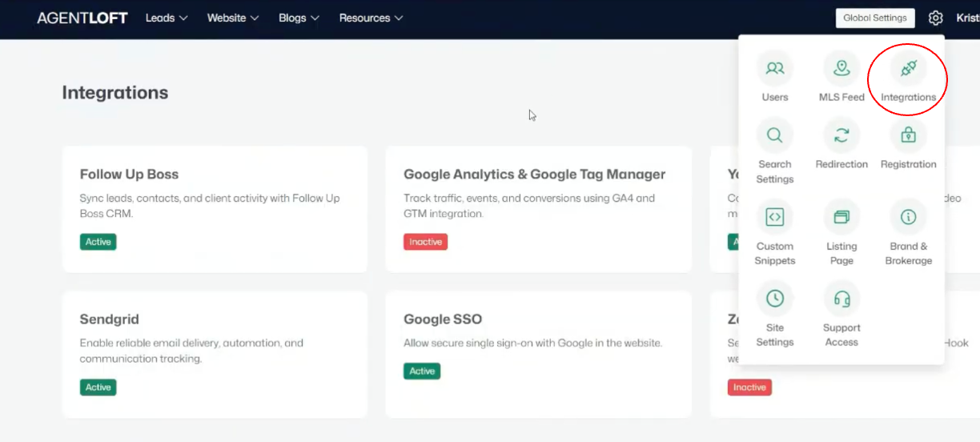Open the Follow Up Boss integration card

[215, 209]
